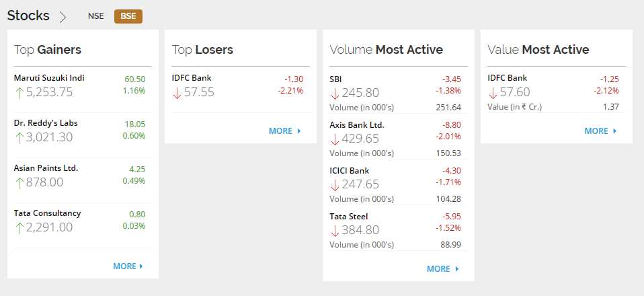Click the red down arrow in Top Losers IDFC Bank
The height and width of the screenshot is (296, 644).
pyautogui.click(x=177, y=93)
